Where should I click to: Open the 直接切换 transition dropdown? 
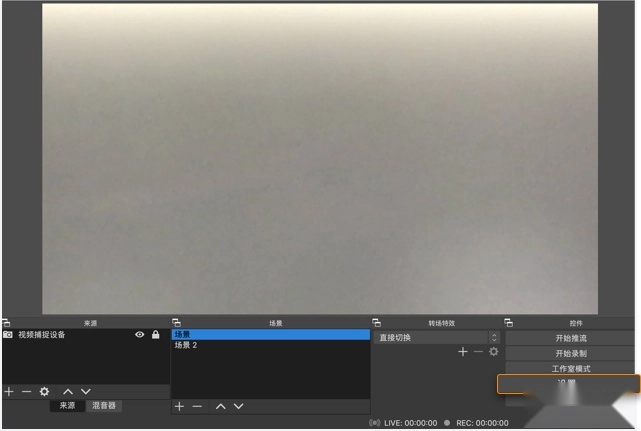coord(436,338)
